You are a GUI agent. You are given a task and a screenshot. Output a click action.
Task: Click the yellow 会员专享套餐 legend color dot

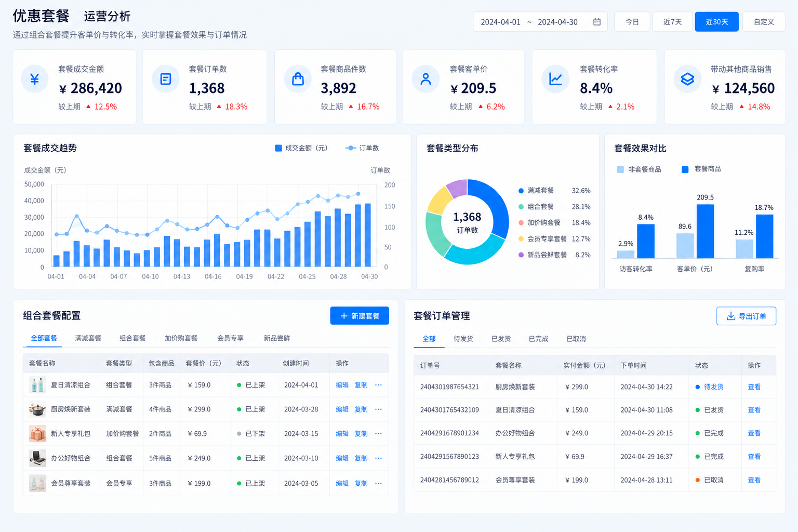pyautogui.click(x=521, y=239)
